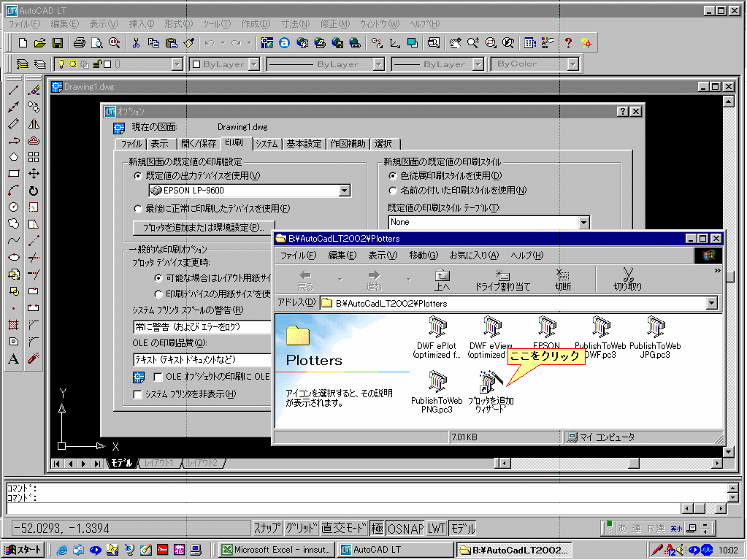Open the 寸法(N) menu in AutoCAD
The width and height of the screenshot is (747, 560).
pyautogui.click(x=296, y=24)
